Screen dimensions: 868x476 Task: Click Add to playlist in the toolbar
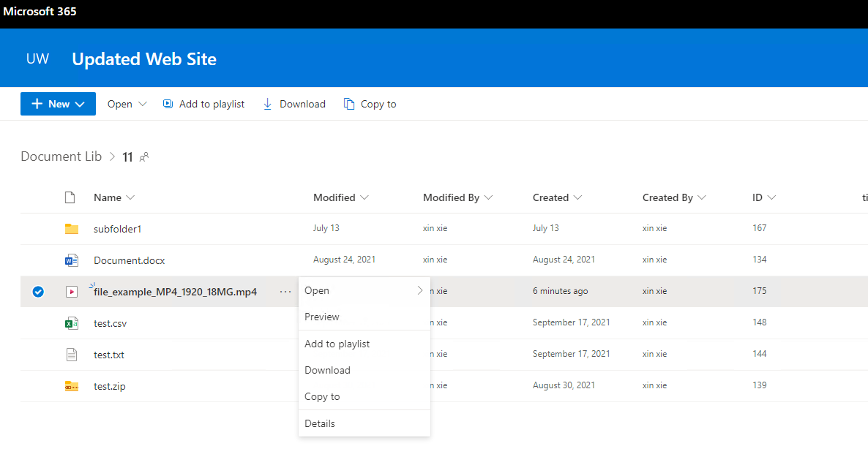(212, 103)
